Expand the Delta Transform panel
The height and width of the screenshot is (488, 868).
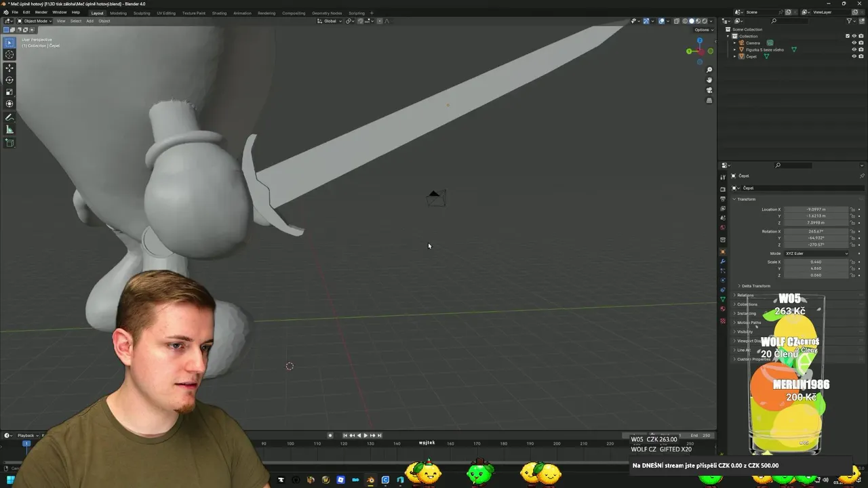pos(755,286)
